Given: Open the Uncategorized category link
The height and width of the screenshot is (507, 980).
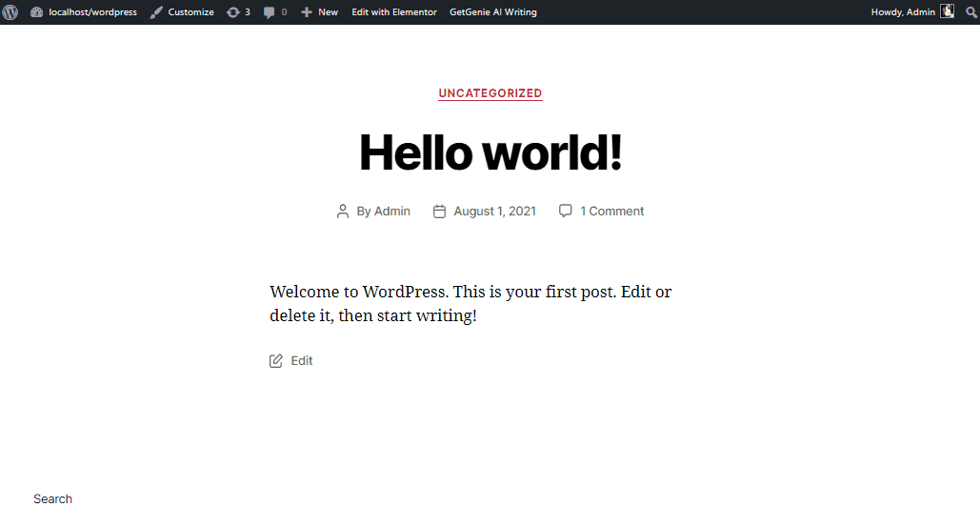Looking at the screenshot, I should tap(490, 93).
